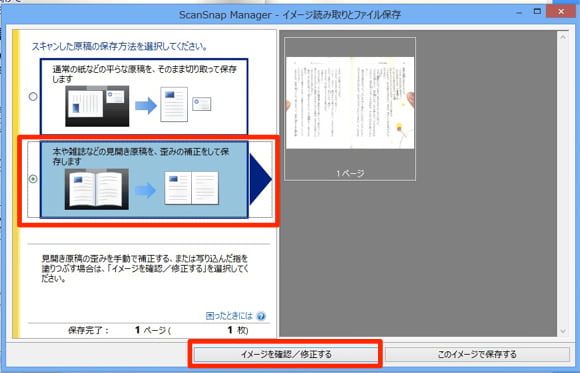Select the 1ページ scanned thumbnail
Screen dimensions: 580x373
[350, 109]
